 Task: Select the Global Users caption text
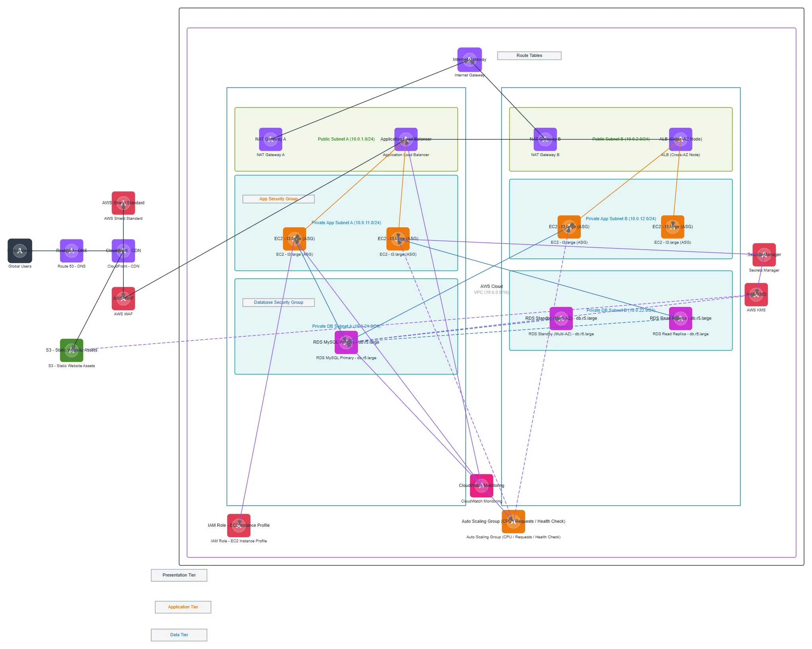click(x=20, y=266)
